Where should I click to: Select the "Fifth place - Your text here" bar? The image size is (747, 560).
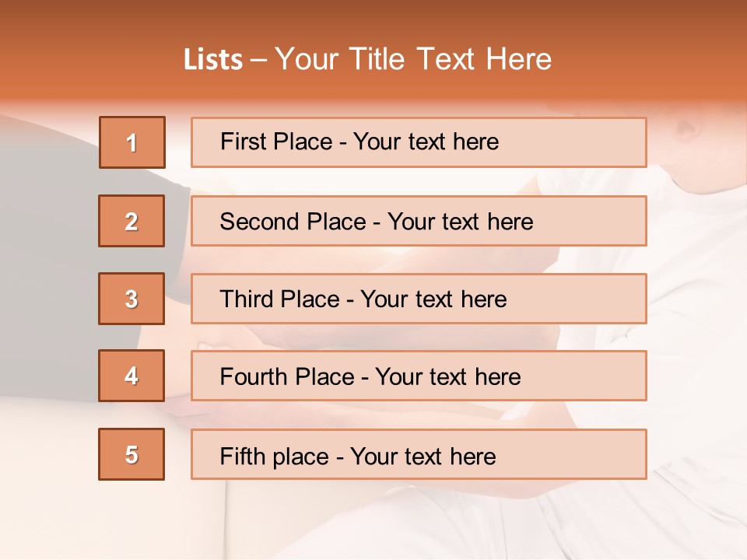[x=419, y=454]
